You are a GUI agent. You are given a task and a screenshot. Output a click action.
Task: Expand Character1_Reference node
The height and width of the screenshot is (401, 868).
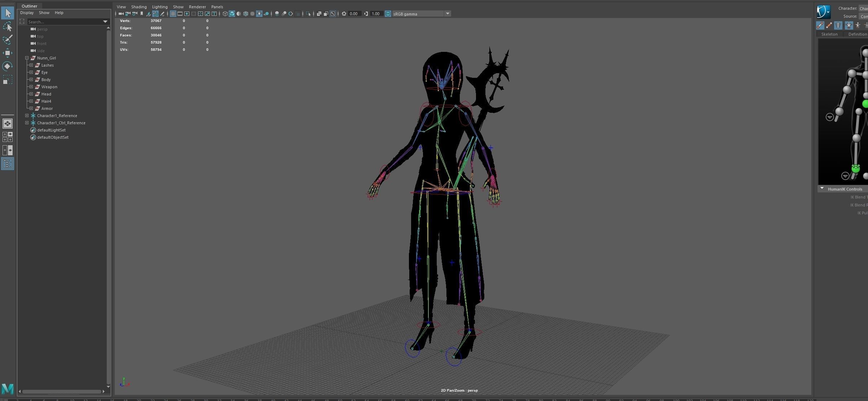(x=27, y=116)
